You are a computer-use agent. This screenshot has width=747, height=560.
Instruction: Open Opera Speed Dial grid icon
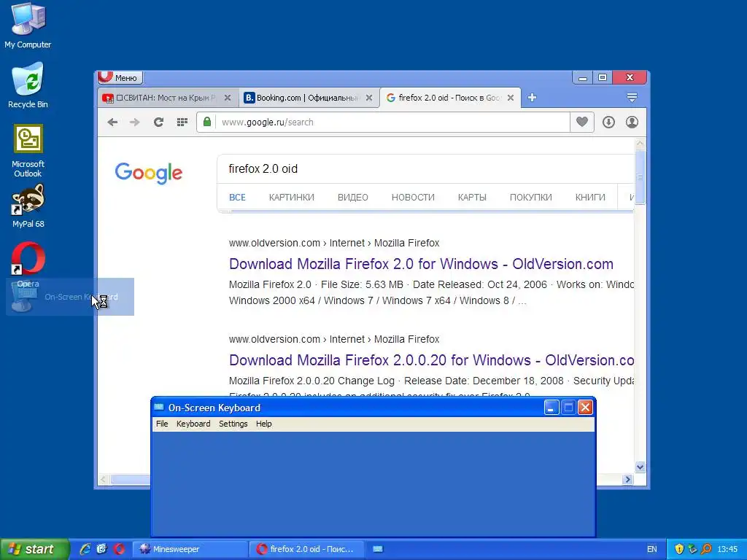(x=182, y=122)
